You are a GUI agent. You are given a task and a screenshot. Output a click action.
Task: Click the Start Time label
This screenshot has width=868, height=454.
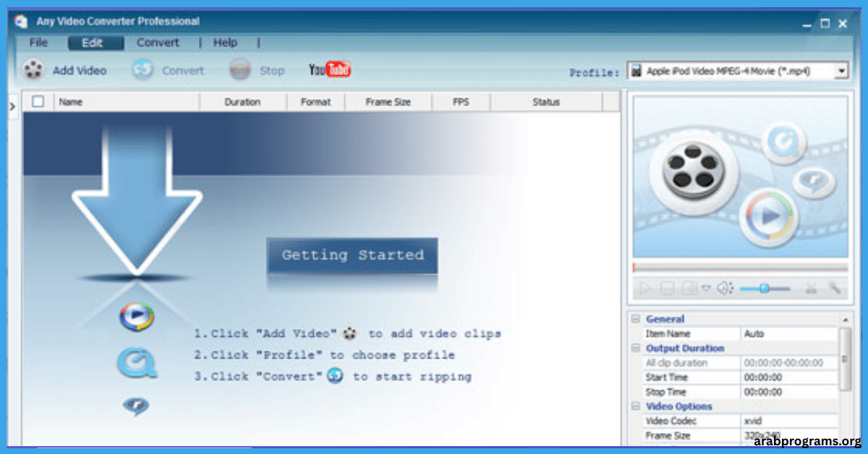point(666,377)
